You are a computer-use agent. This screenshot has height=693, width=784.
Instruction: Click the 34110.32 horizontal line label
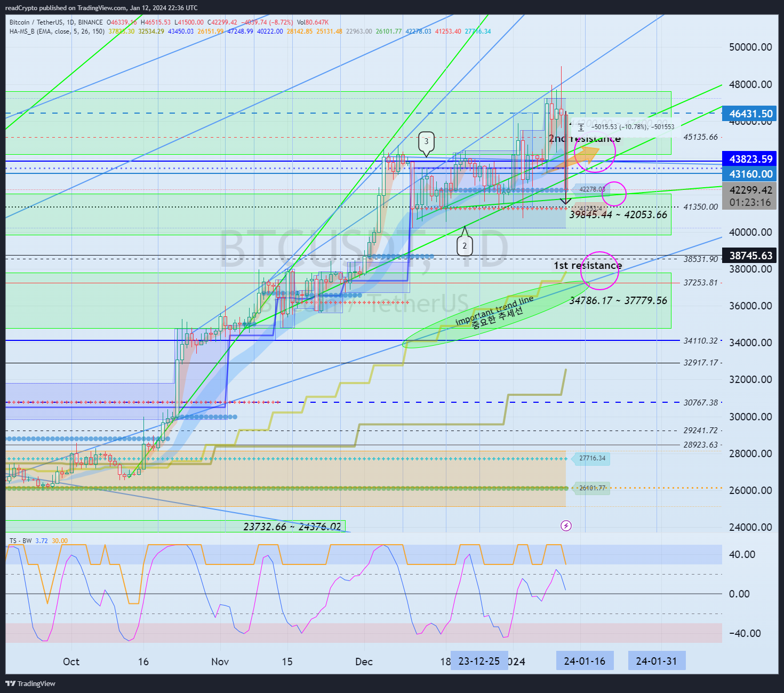tap(701, 341)
